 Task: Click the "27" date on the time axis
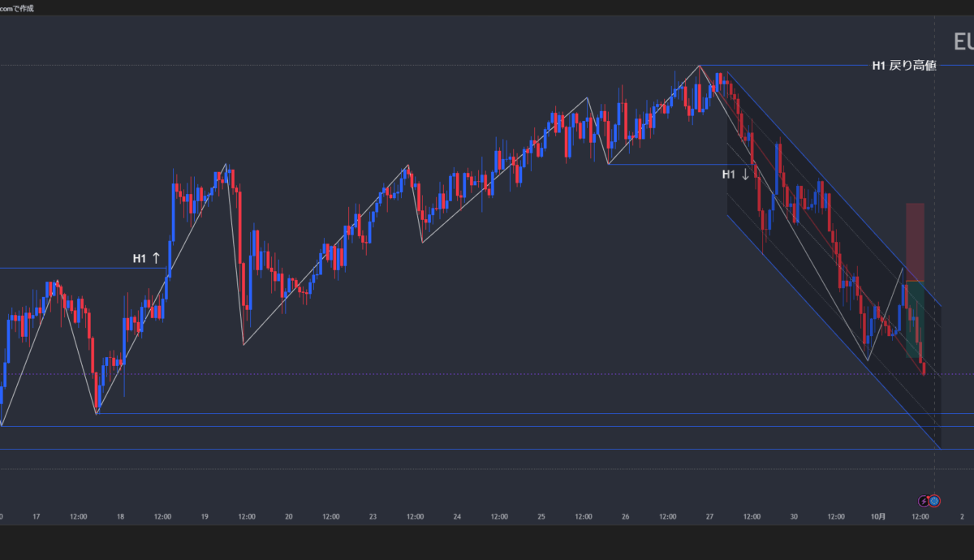[709, 516]
